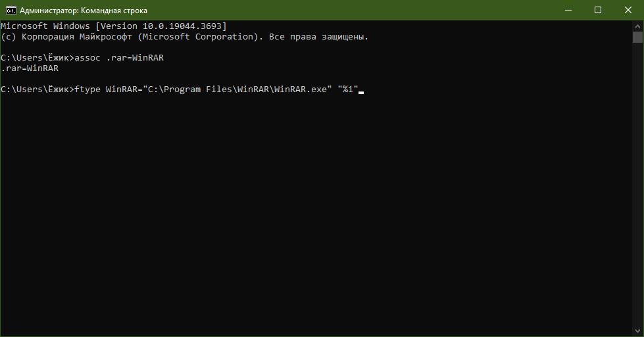Close the Command Prompt window
Viewport: 644px width, 337px height.
tap(628, 10)
